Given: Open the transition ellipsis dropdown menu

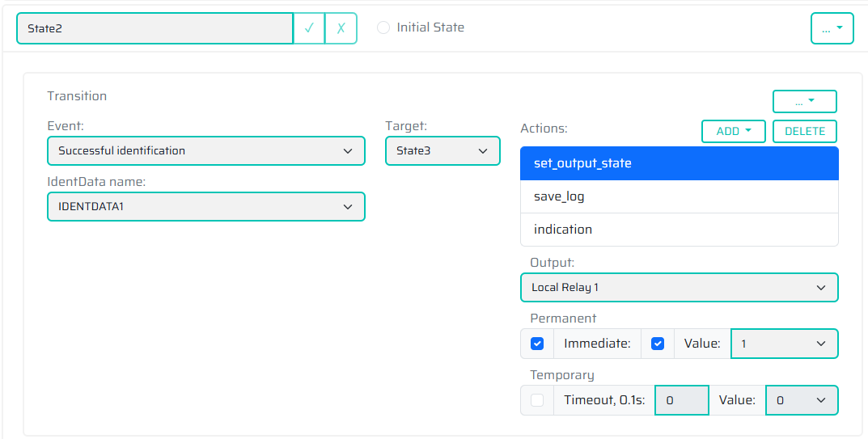Looking at the screenshot, I should 804,102.
